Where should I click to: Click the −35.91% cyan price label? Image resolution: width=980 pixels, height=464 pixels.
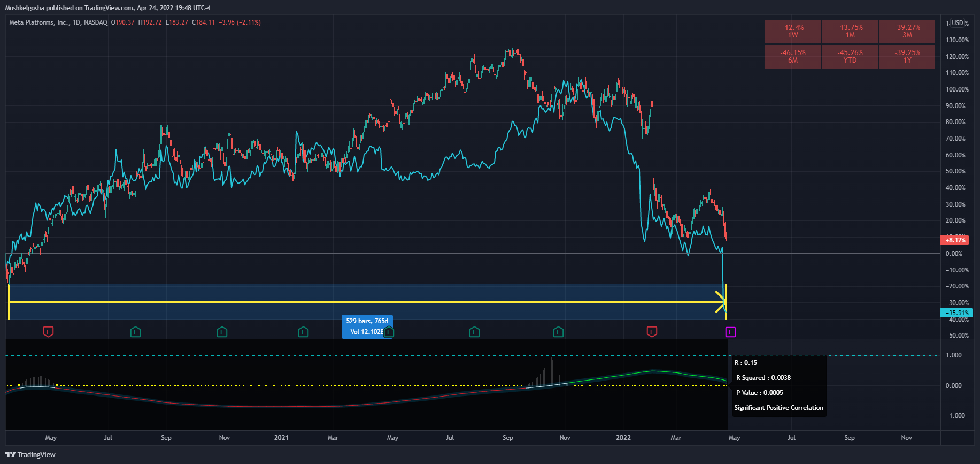click(955, 313)
